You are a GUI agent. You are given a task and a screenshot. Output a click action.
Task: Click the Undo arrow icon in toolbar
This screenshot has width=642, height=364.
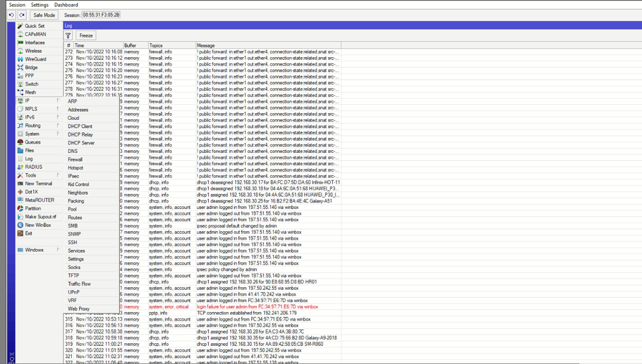point(12,15)
